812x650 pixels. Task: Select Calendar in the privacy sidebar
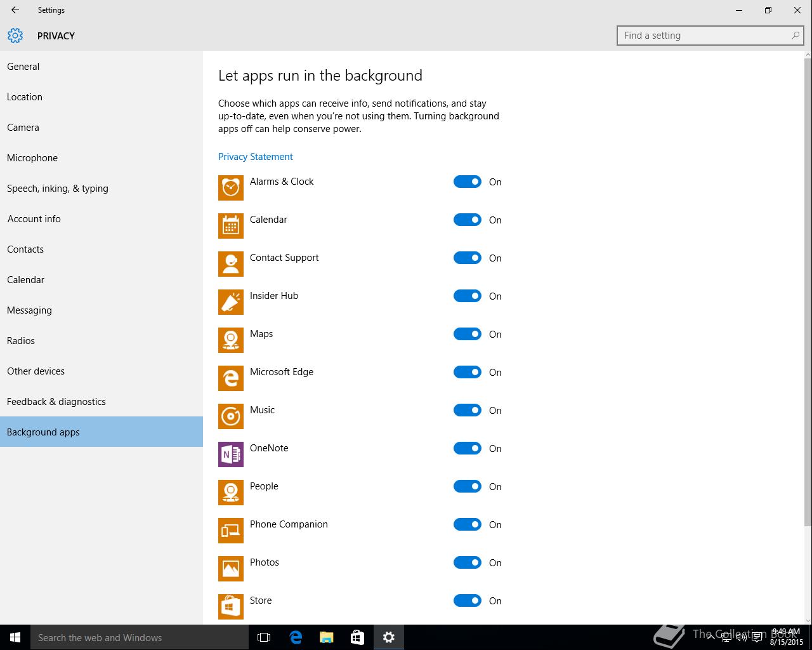coord(101,279)
